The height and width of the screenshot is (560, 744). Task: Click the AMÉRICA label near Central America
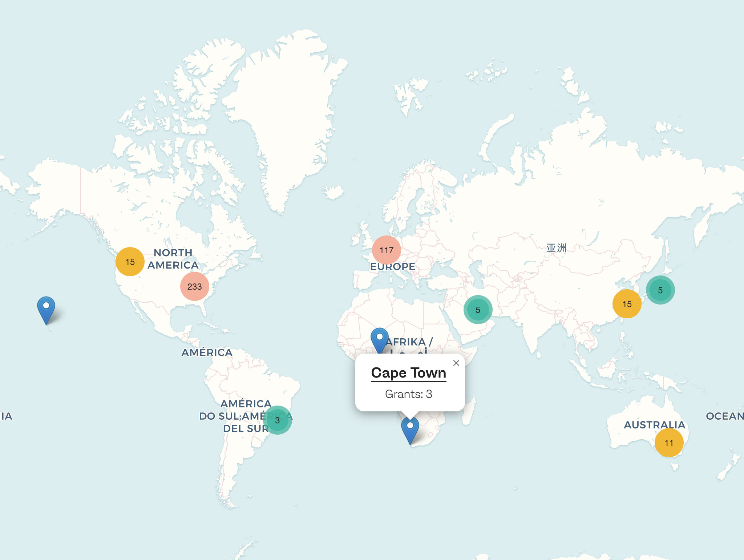[x=207, y=352]
